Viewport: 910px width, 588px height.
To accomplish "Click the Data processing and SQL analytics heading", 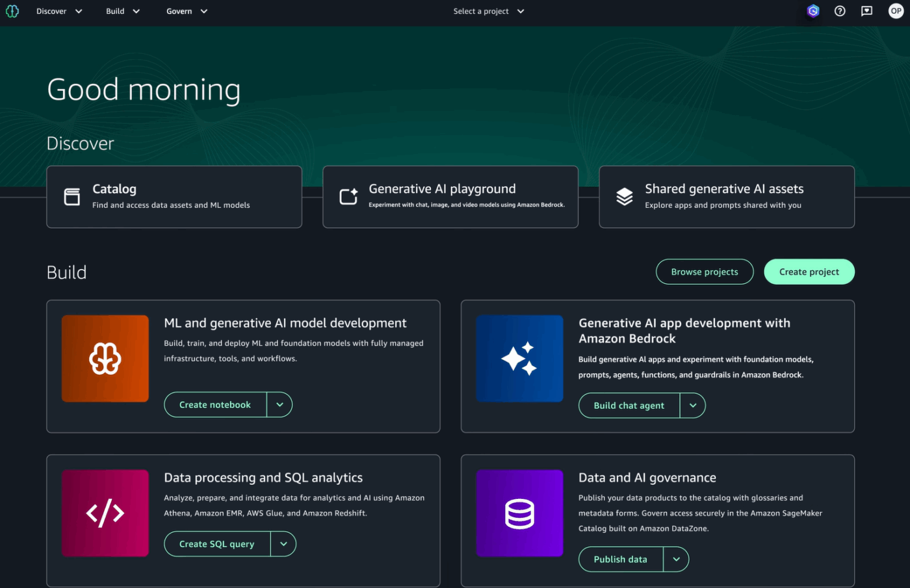I will click(263, 478).
